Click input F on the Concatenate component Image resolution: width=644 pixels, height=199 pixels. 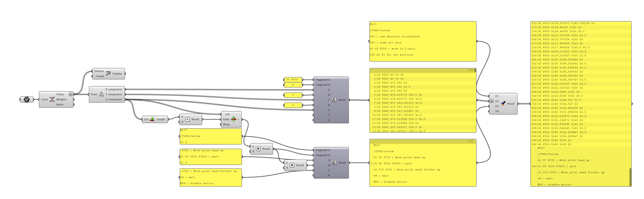[x=329, y=115]
